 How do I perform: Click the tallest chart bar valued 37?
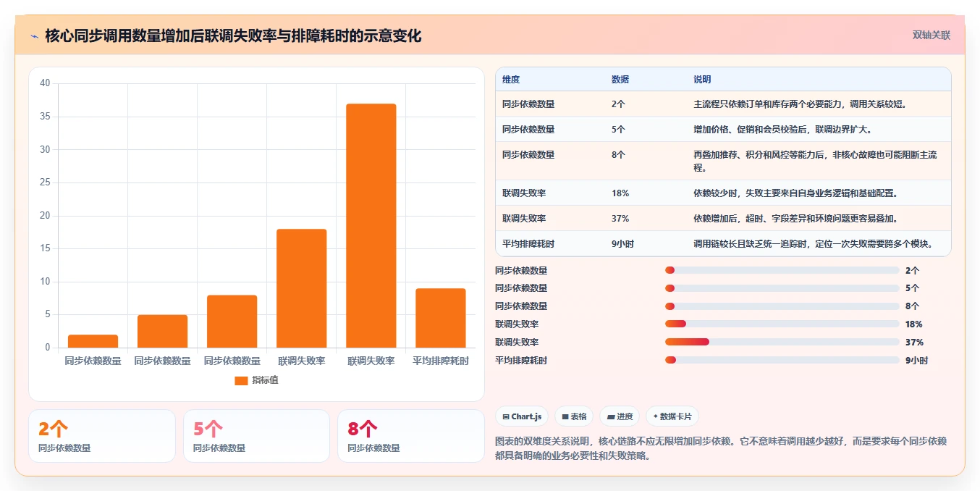point(371,226)
